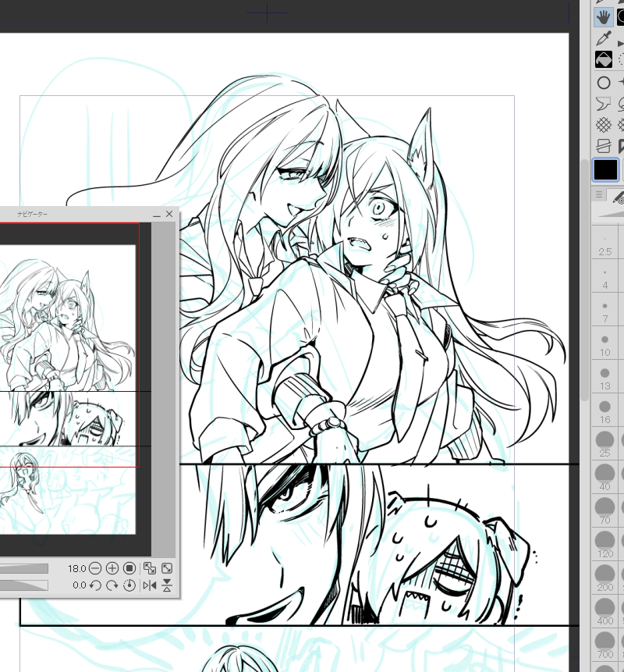The height and width of the screenshot is (672, 624).
Task: Choose brush size 400
Action: pos(604,612)
